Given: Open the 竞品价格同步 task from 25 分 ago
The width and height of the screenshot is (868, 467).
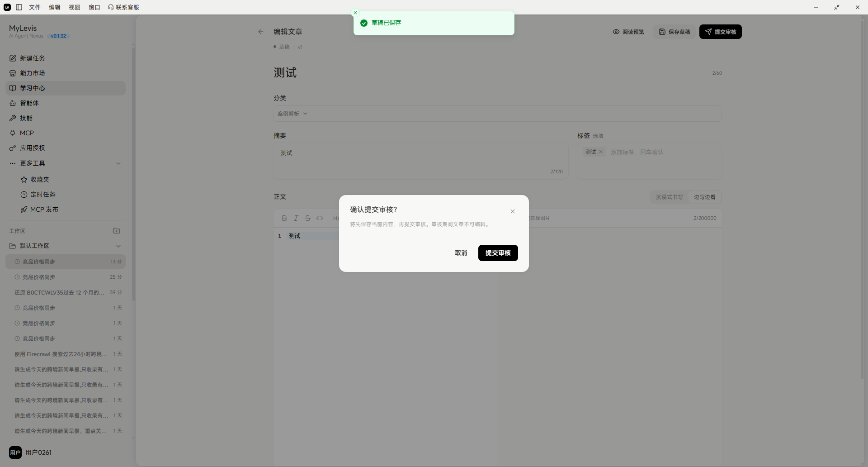Looking at the screenshot, I should (x=66, y=277).
